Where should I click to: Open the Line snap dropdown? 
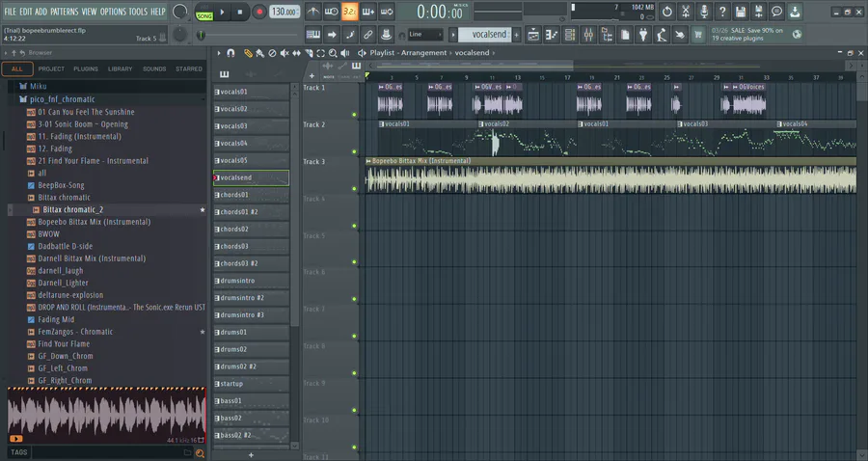[x=425, y=35]
